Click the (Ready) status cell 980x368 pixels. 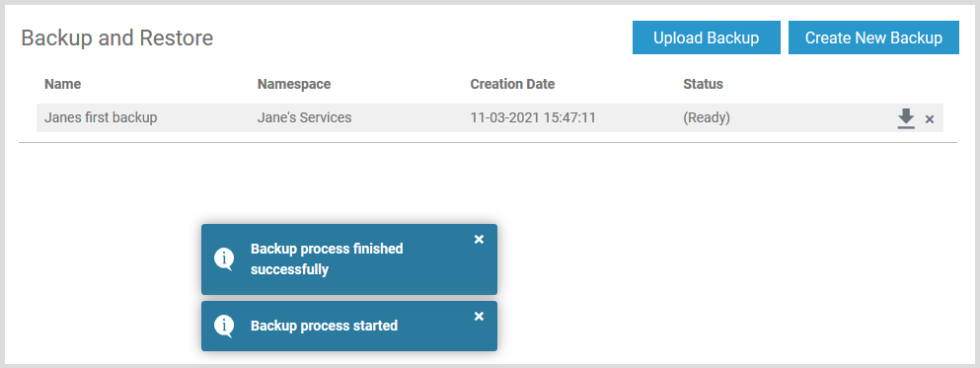707,117
